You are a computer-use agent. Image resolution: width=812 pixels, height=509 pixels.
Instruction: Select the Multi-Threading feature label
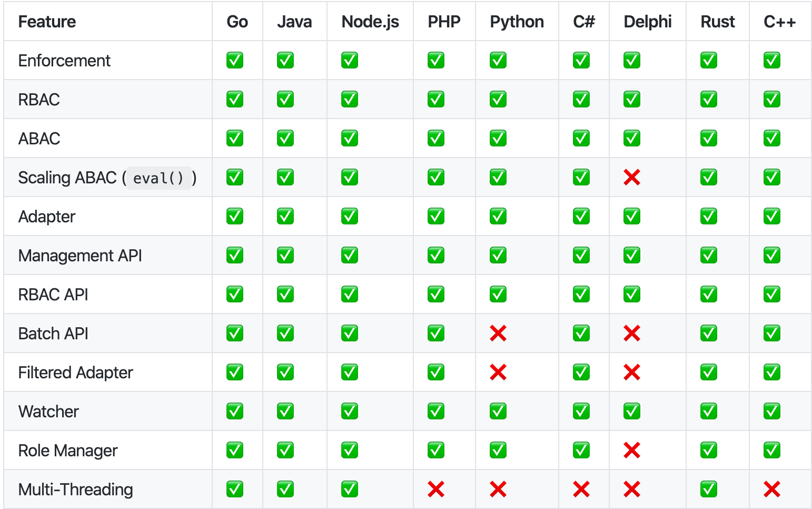point(75,490)
